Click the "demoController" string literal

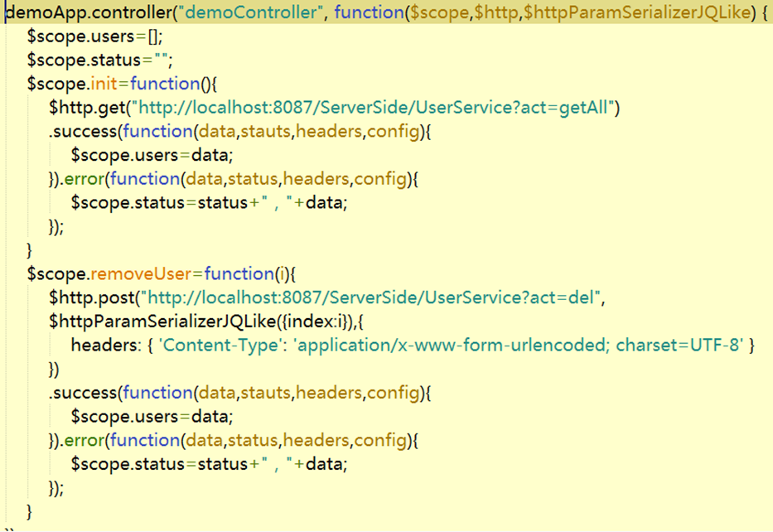[x=250, y=12]
